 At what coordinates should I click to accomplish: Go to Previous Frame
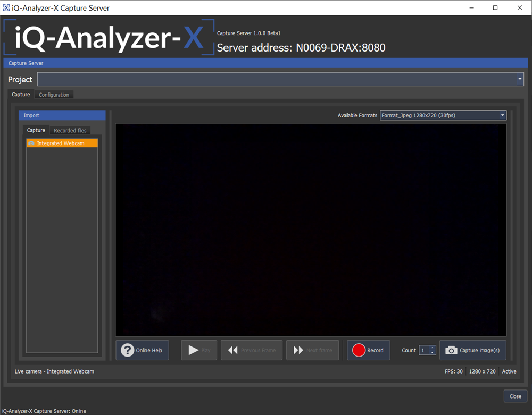pos(252,350)
